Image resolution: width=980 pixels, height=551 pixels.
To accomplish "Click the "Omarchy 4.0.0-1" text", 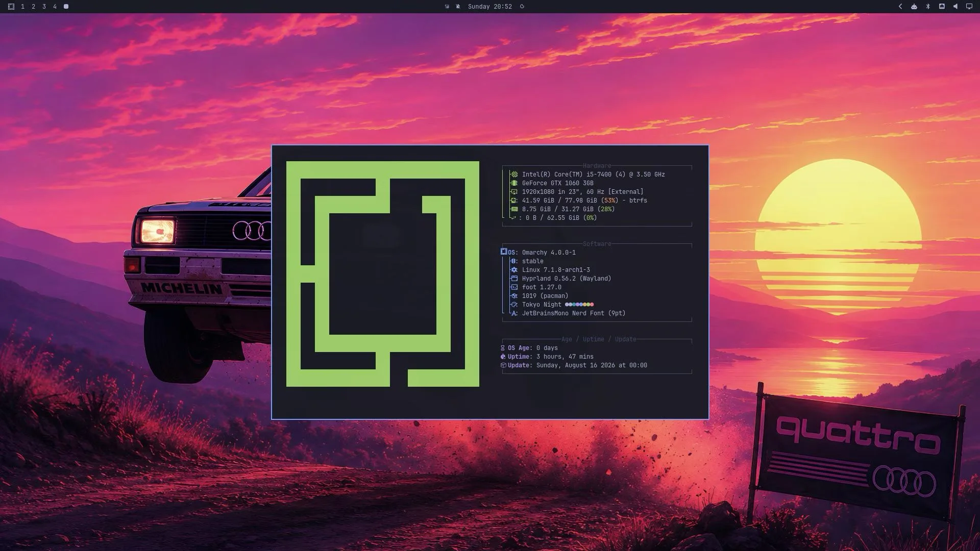I will click(x=549, y=253).
